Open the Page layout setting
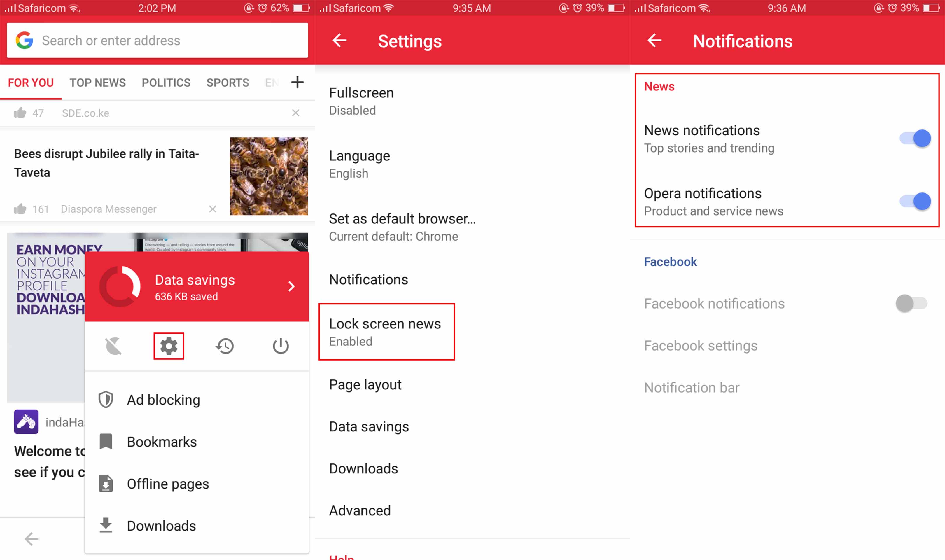This screenshot has width=945, height=560. pyautogui.click(x=472, y=384)
